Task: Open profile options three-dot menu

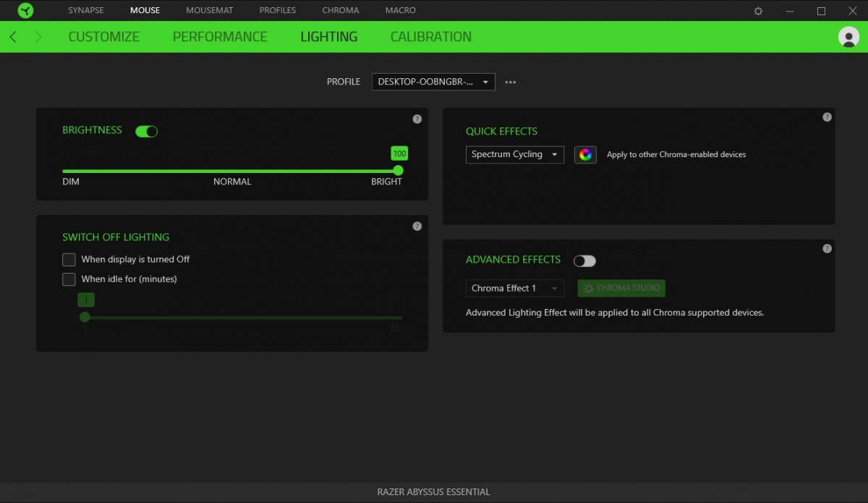Action: point(511,83)
